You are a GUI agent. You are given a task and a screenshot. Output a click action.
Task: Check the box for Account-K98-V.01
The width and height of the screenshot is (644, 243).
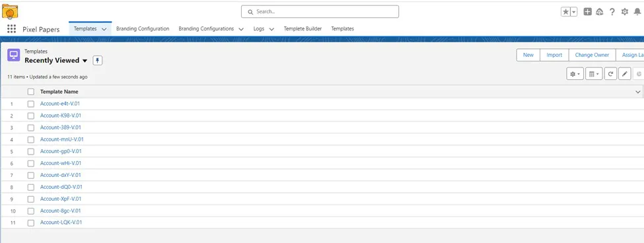pos(31,116)
